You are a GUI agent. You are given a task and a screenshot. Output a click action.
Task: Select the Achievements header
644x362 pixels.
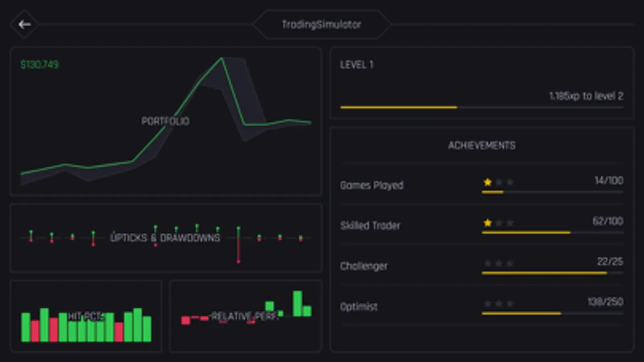pyautogui.click(x=482, y=145)
